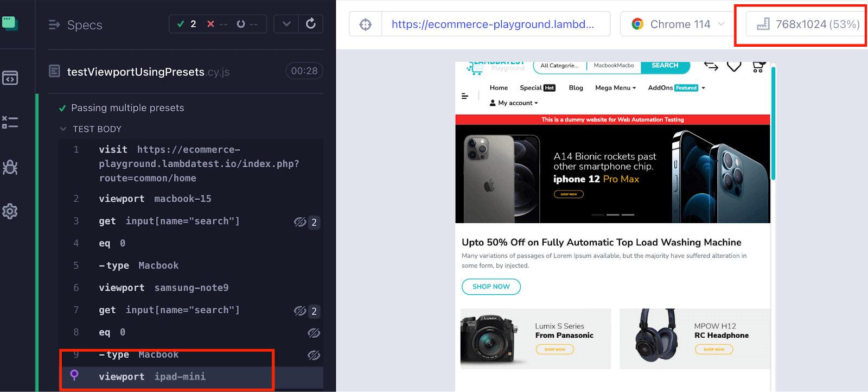This screenshot has width=868, height=392.
Task: Select the viewport samsung-note9 command
Action: point(191,288)
